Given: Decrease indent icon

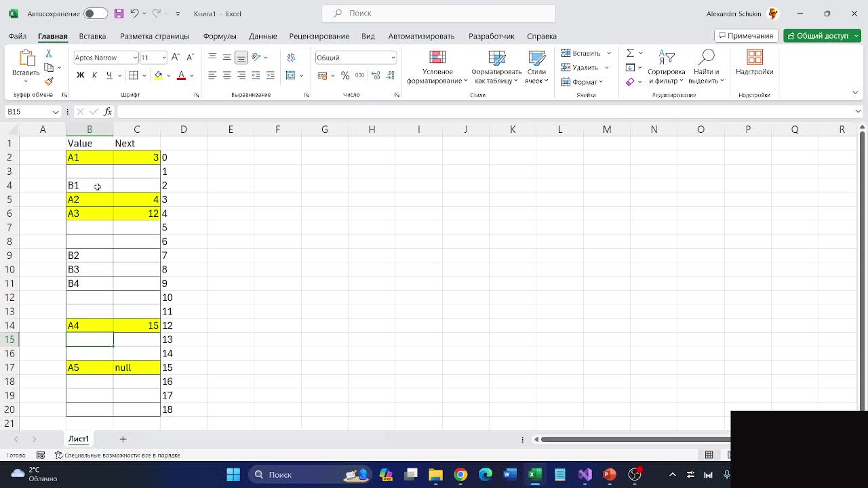Looking at the screenshot, I should (x=256, y=75).
